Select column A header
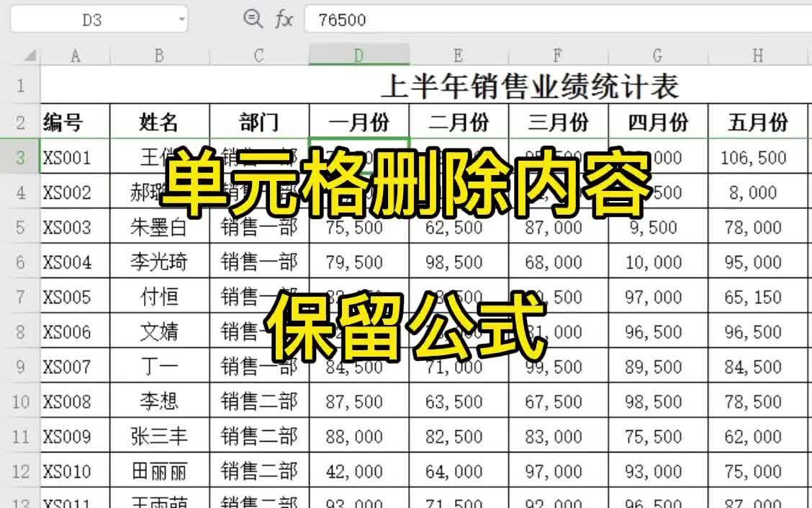The width and height of the screenshot is (812, 508). pos(75,53)
